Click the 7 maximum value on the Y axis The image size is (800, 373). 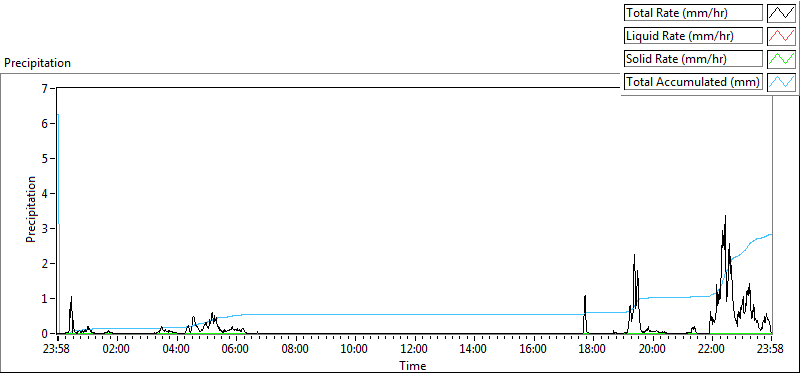tap(44, 88)
